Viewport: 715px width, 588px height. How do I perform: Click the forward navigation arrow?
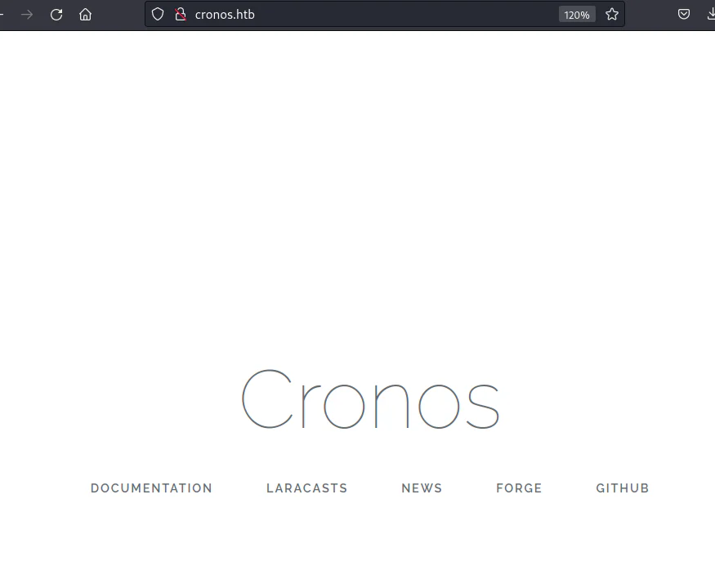pos(27,15)
